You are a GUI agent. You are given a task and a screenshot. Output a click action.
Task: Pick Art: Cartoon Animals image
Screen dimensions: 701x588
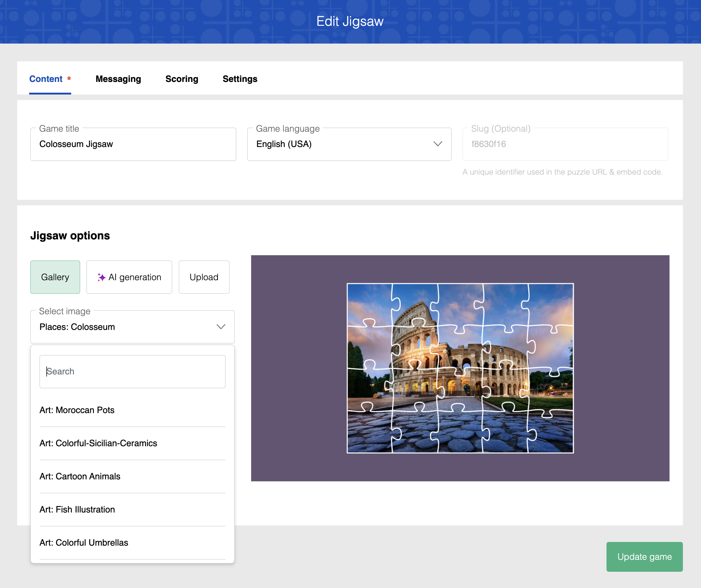click(133, 476)
